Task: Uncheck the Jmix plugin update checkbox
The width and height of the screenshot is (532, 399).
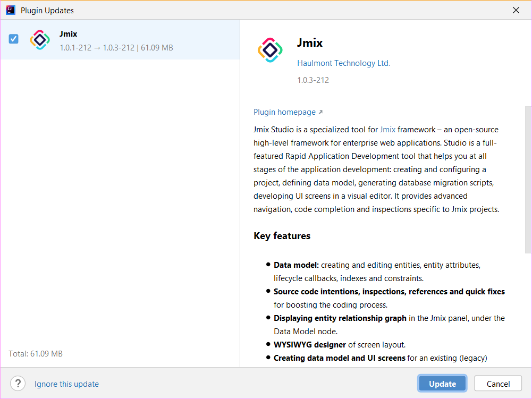Action: coord(14,39)
